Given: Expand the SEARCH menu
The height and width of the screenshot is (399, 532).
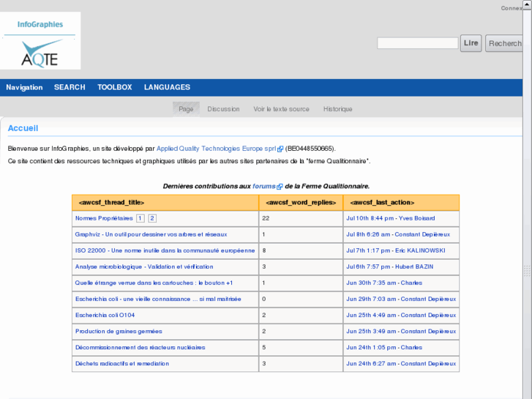Looking at the screenshot, I should (70, 87).
